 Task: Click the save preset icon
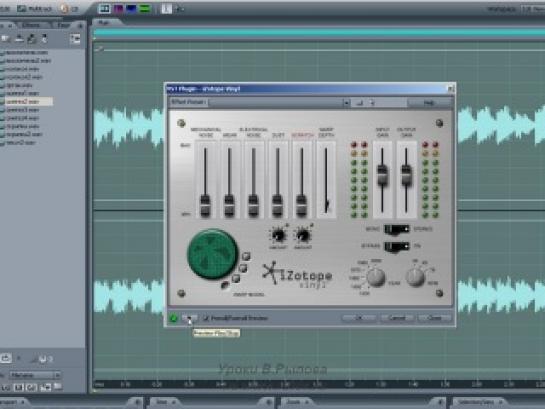point(360,103)
